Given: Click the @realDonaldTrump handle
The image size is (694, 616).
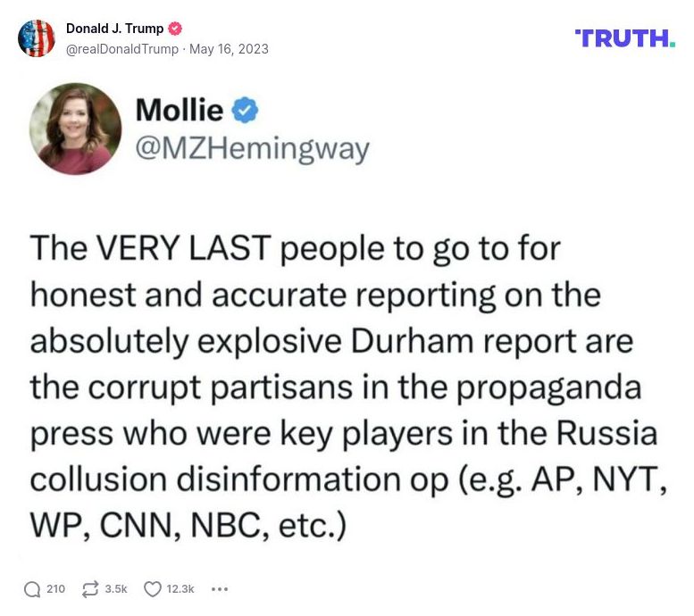Looking at the screenshot, I should tap(121, 49).
